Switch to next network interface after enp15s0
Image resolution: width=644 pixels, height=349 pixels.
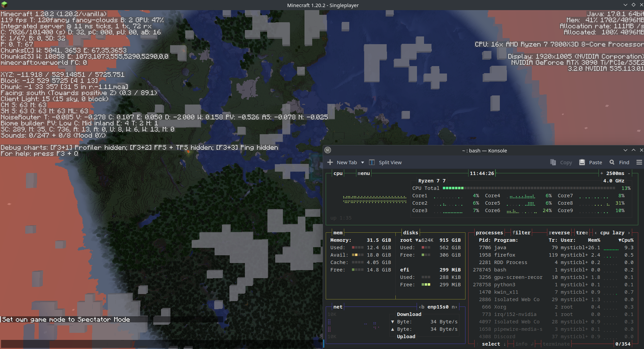[x=454, y=307]
